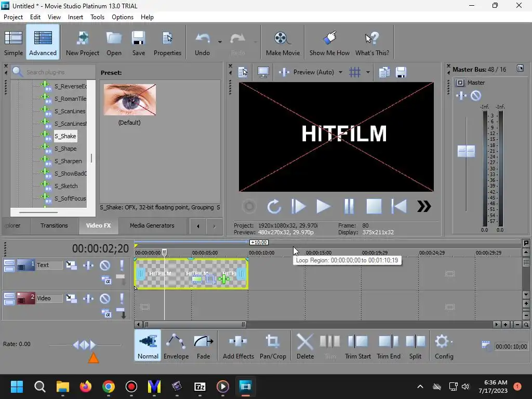The height and width of the screenshot is (399, 532).
Task: Switch to Media Generators tab
Action: point(152,225)
